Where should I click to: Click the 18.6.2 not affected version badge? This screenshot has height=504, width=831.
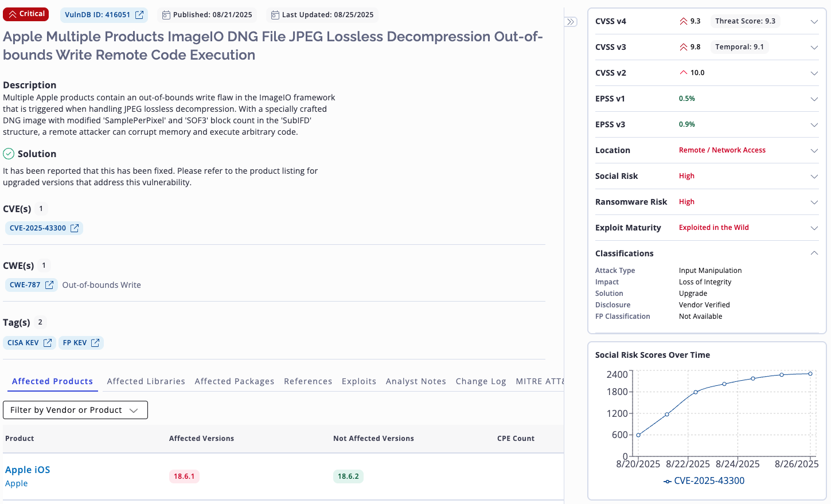point(348,476)
